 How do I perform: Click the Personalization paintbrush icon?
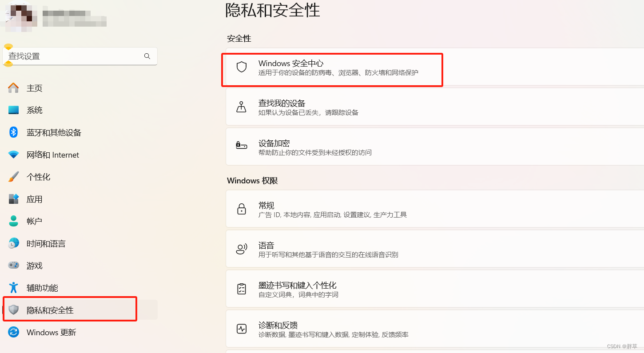tap(13, 177)
